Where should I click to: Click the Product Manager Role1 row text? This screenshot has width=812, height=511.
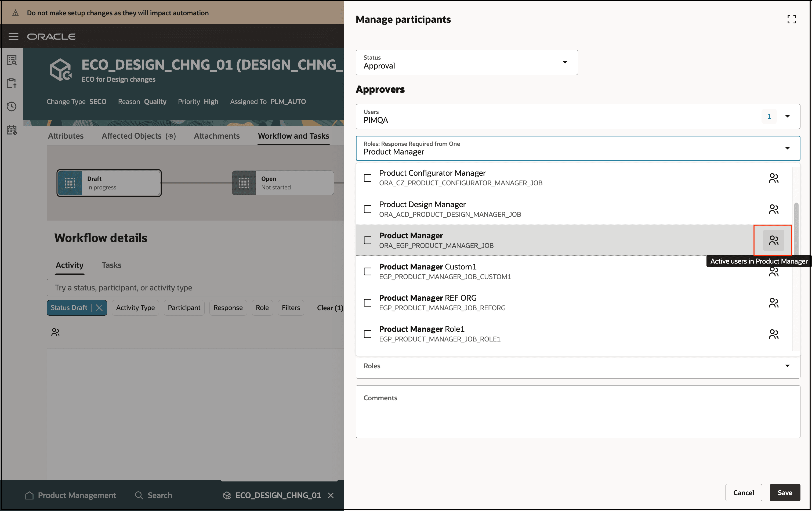pyautogui.click(x=422, y=329)
